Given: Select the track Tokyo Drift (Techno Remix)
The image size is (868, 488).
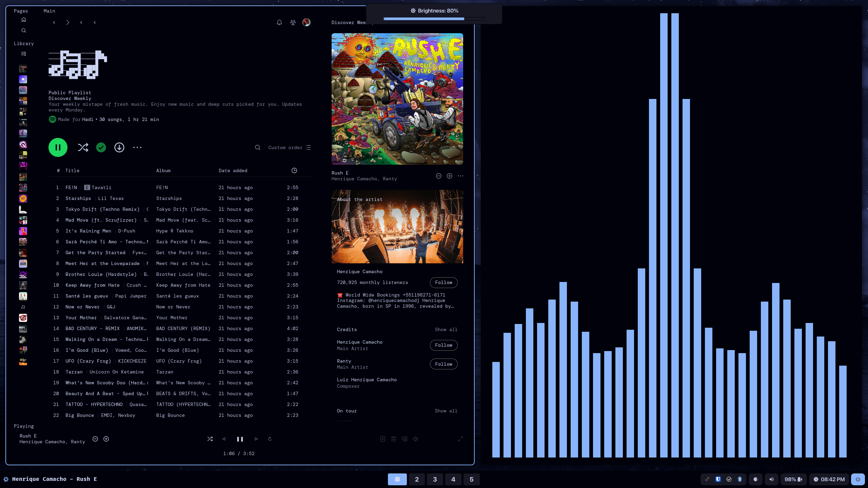Looking at the screenshot, I should coord(102,209).
